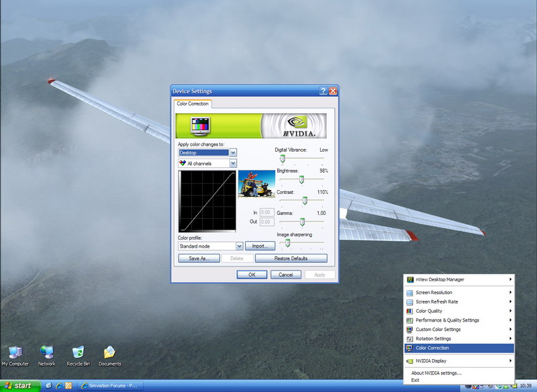The height and width of the screenshot is (392, 537).
Task: Open the Recycle Bin icon
Action: coord(78,352)
